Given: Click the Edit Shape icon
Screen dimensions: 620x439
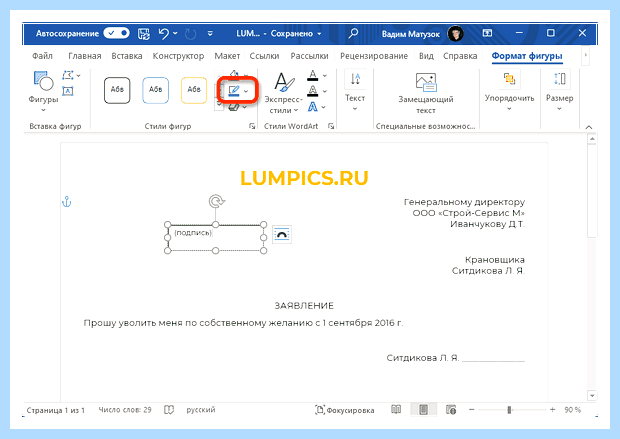Looking at the screenshot, I should (x=68, y=75).
